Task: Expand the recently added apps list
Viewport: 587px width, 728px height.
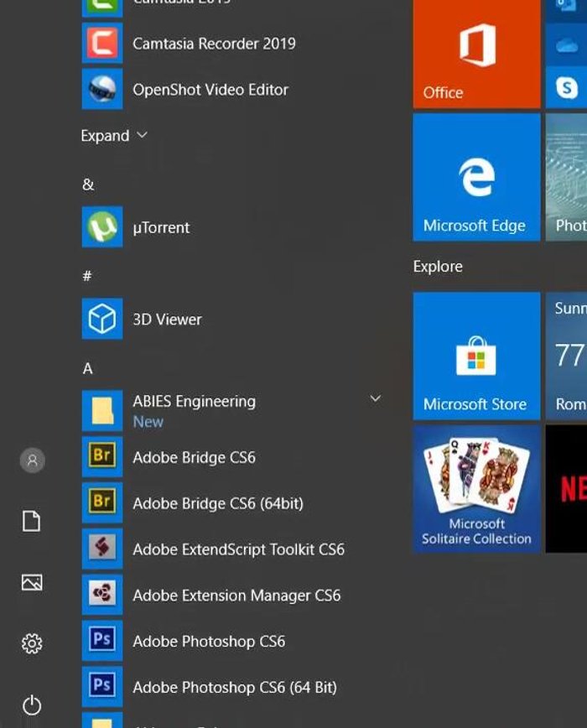Action: [114, 136]
